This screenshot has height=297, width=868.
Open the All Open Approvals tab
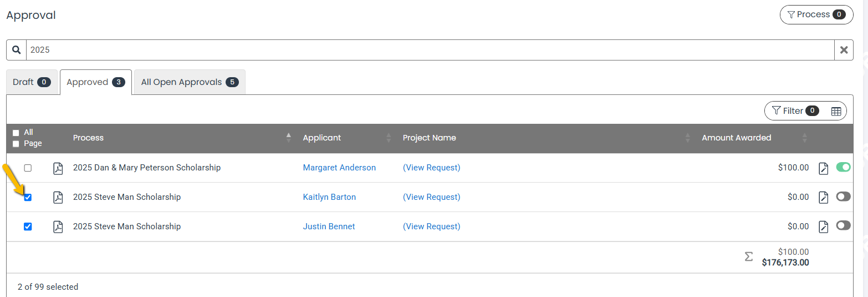coord(190,82)
